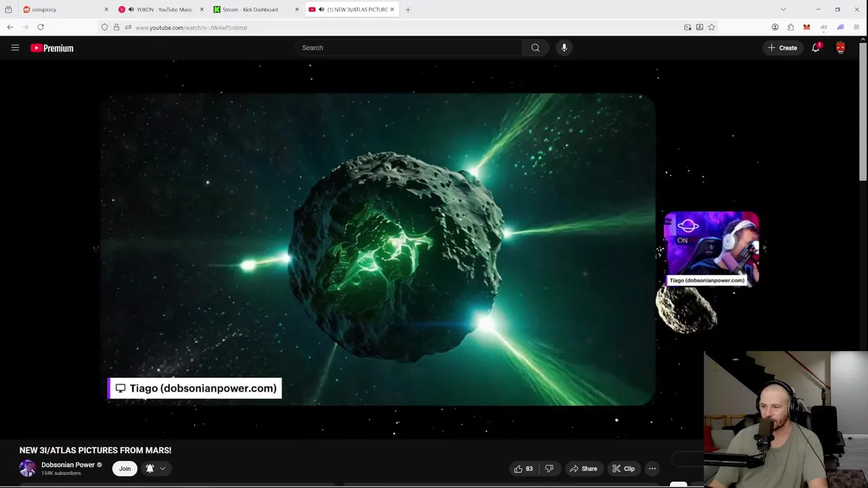Open Firefox account icon
Screen dimensions: 868x488
click(775, 27)
